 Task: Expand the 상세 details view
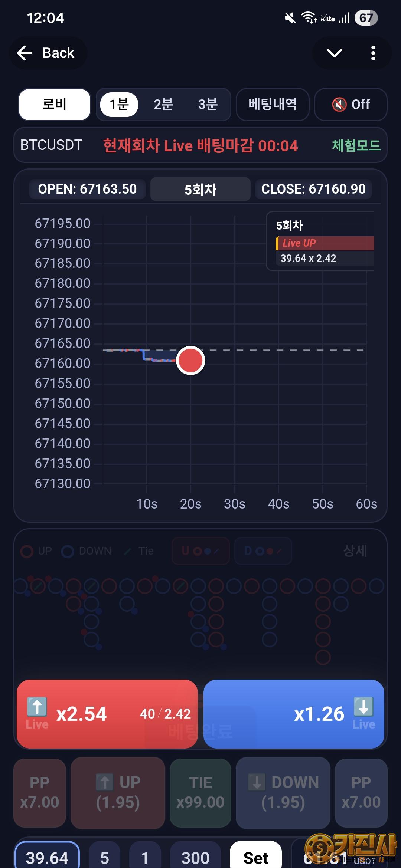pyautogui.click(x=355, y=551)
